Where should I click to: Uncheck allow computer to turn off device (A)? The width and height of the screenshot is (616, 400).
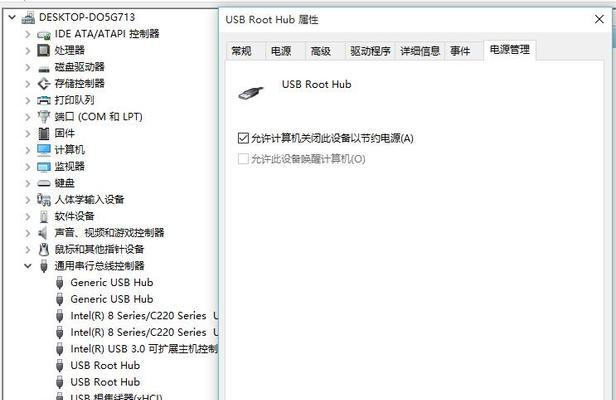point(243,138)
